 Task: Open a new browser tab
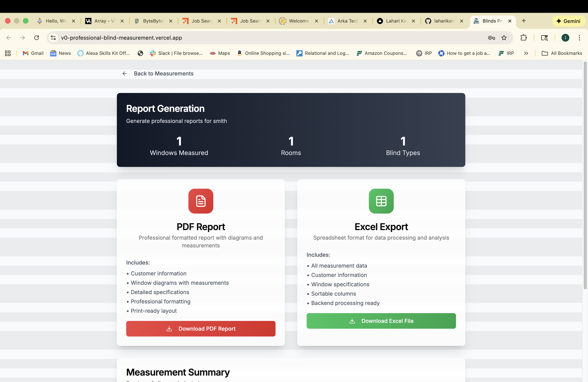(x=523, y=21)
